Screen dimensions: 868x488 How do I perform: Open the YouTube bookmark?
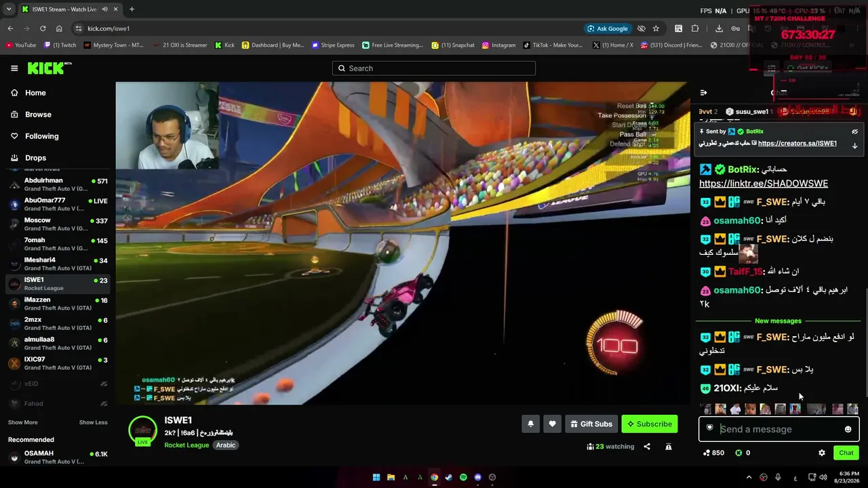tap(21, 45)
